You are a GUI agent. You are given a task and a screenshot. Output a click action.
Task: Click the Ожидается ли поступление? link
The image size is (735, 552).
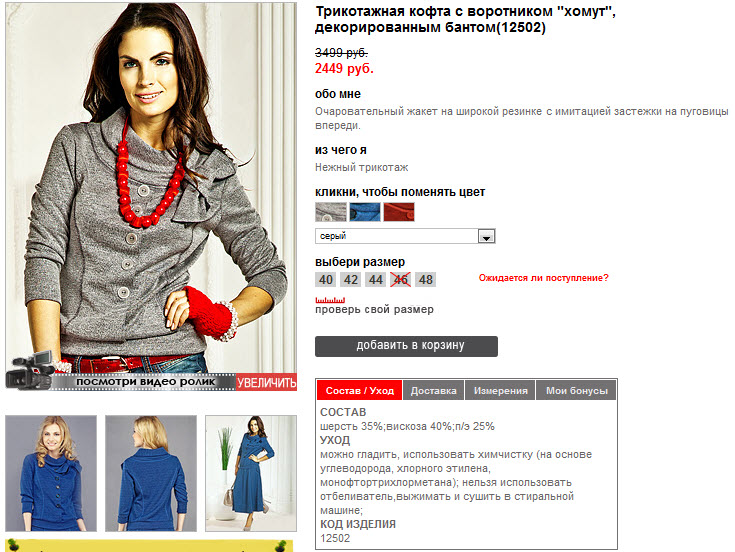(543, 278)
